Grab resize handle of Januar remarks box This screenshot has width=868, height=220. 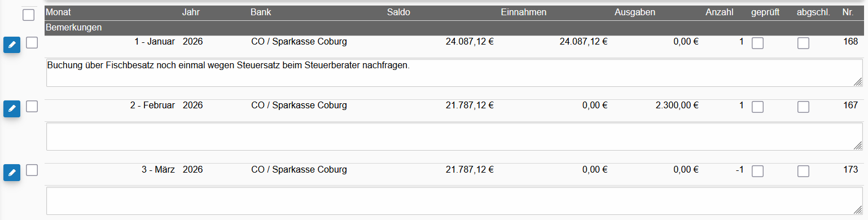[857, 82]
